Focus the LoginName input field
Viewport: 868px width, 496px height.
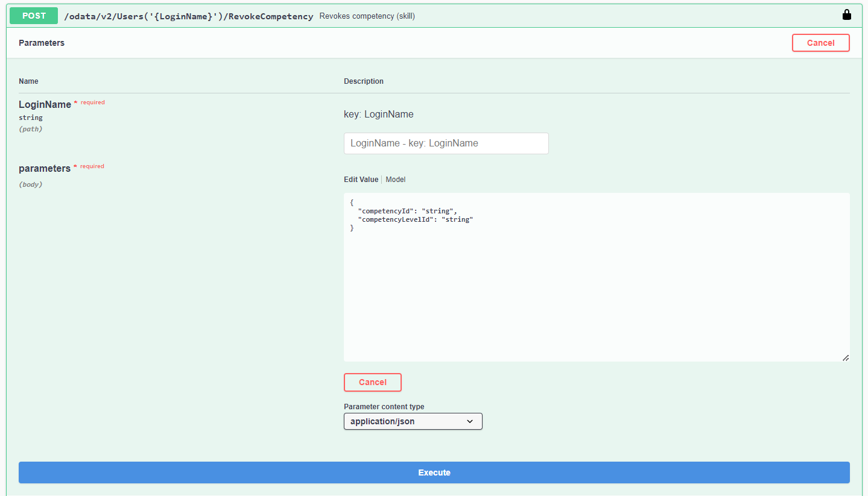click(446, 143)
